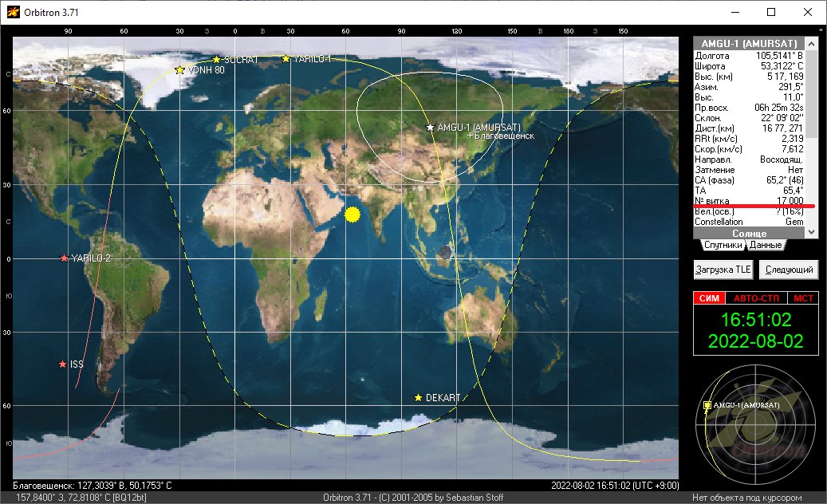Switch to the Спутники tab

tap(720, 246)
